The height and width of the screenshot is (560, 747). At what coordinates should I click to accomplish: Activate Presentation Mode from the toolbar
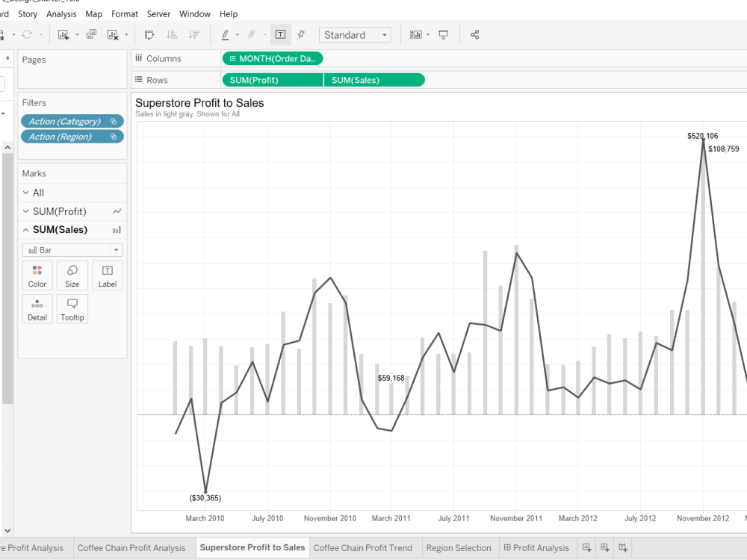[x=444, y=34]
